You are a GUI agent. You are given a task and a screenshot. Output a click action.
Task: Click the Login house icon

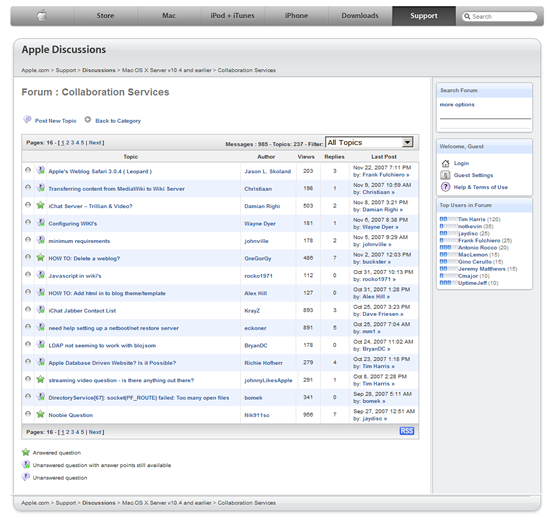point(445,163)
